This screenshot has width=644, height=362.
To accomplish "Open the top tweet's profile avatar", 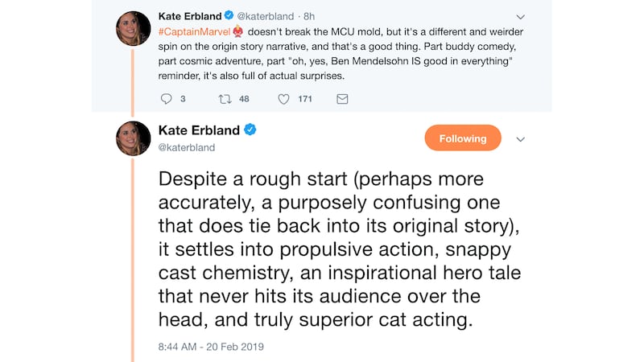I will coord(133,28).
